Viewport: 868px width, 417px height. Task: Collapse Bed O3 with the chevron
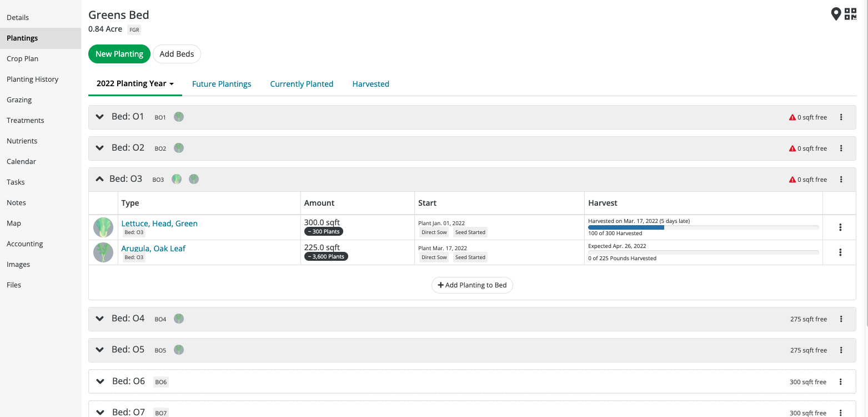click(x=99, y=179)
